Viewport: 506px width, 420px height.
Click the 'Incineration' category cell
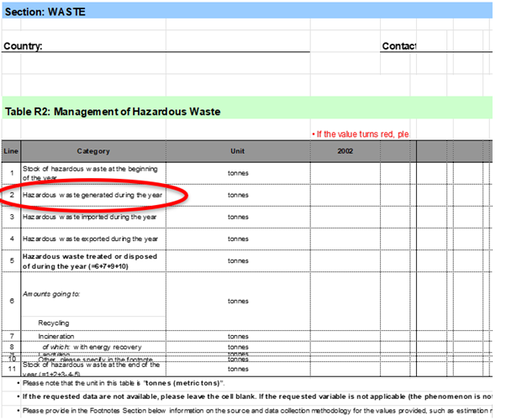click(58, 336)
